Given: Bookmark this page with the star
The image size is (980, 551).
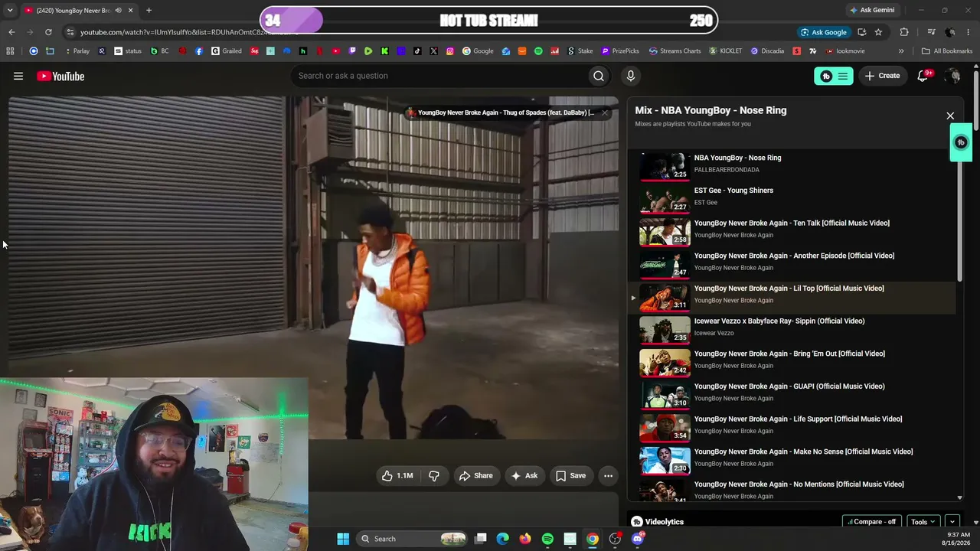Looking at the screenshot, I should tap(878, 32).
